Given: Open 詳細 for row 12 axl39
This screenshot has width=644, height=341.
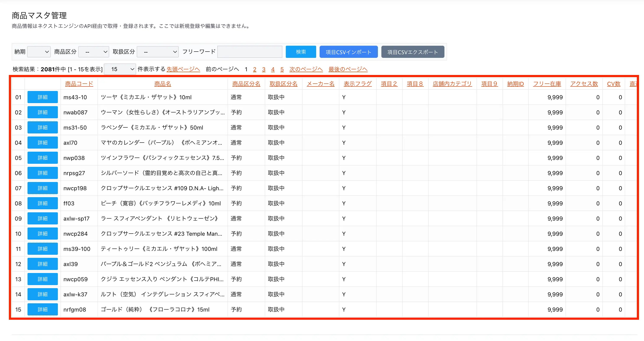Looking at the screenshot, I should (x=42, y=264).
